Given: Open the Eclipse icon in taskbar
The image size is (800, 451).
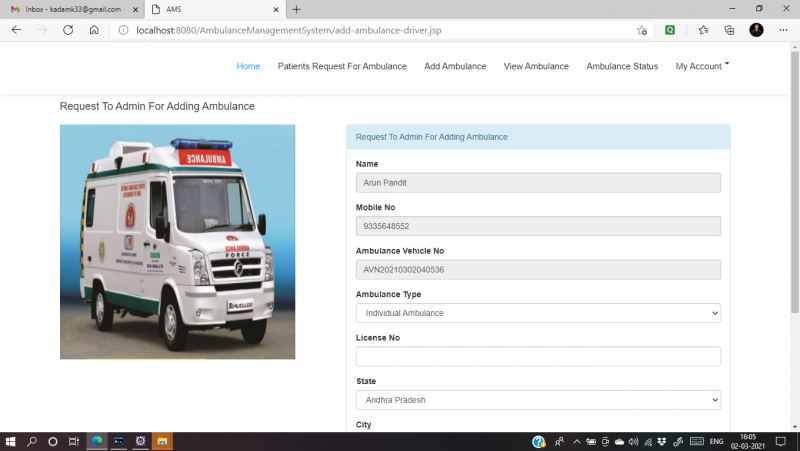Looking at the screenshot, I should pyautogui.click(x=141, y=441).
